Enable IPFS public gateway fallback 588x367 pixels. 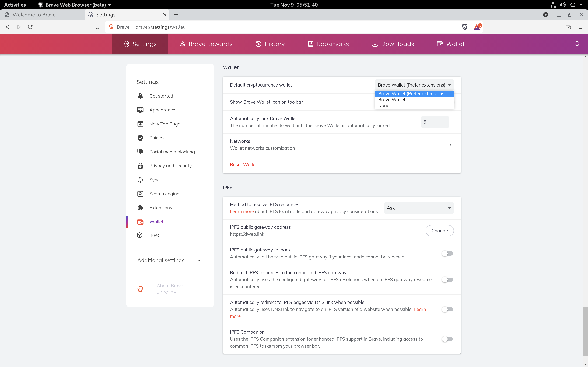click(x=447, y=253)
